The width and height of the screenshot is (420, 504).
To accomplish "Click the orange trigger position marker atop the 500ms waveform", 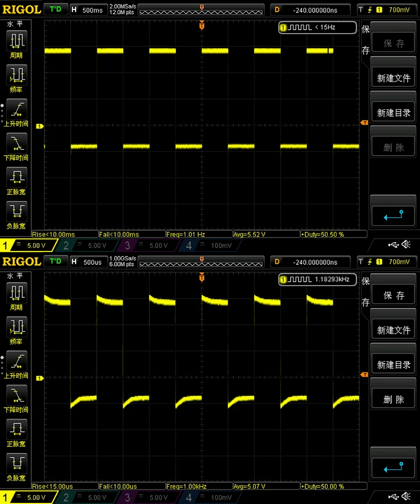I will (202, 25).
